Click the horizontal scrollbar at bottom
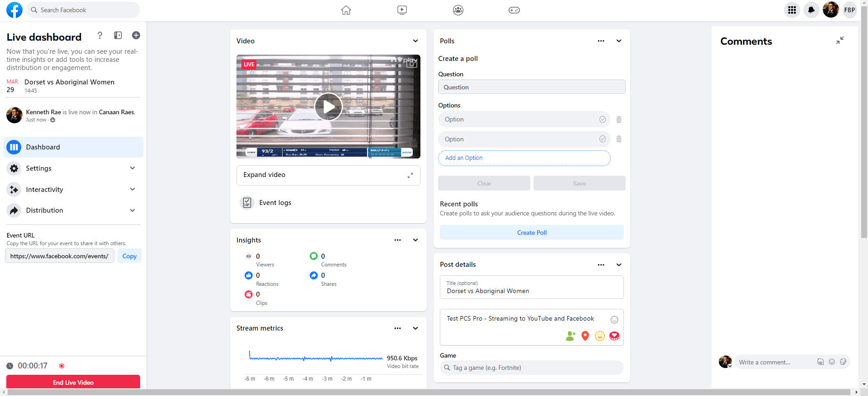The image size is (868, 396). click(x=429, y=392)
